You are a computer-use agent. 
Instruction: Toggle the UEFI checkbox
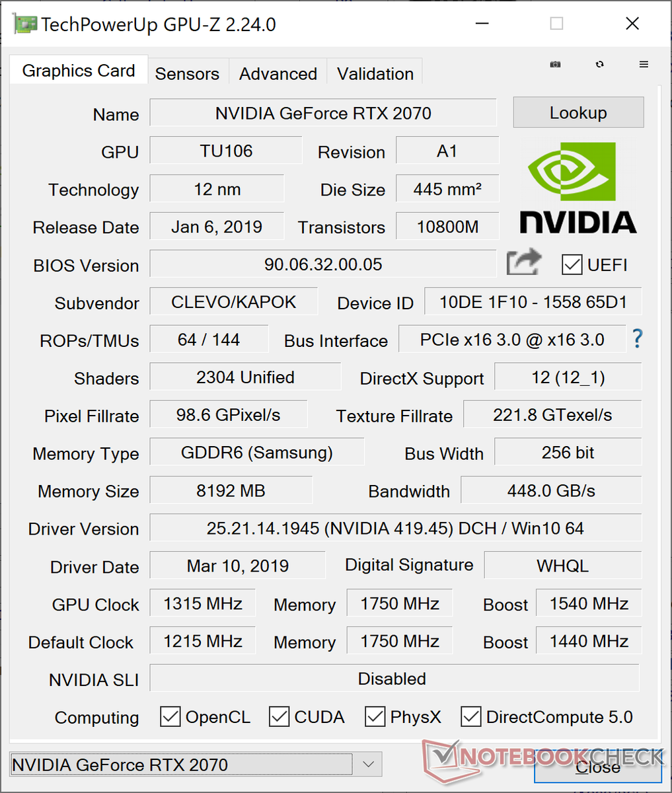[x=572, y=265]
